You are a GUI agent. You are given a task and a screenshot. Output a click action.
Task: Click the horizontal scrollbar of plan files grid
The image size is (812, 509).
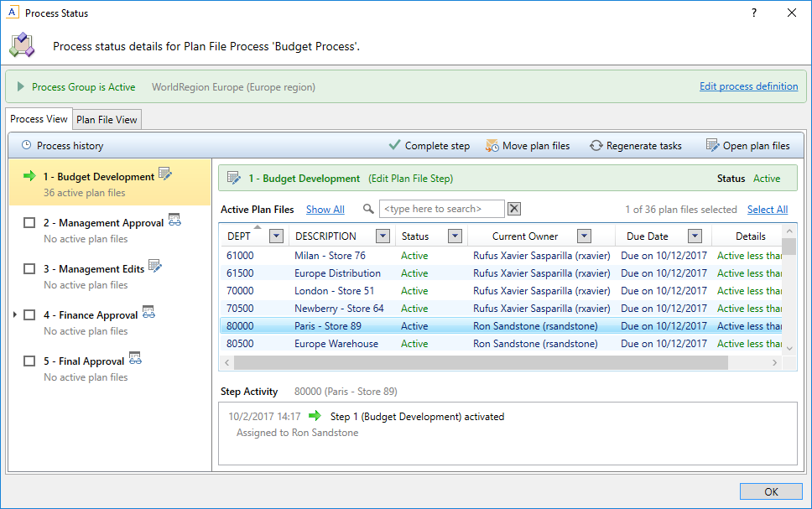tap(480, 362)
